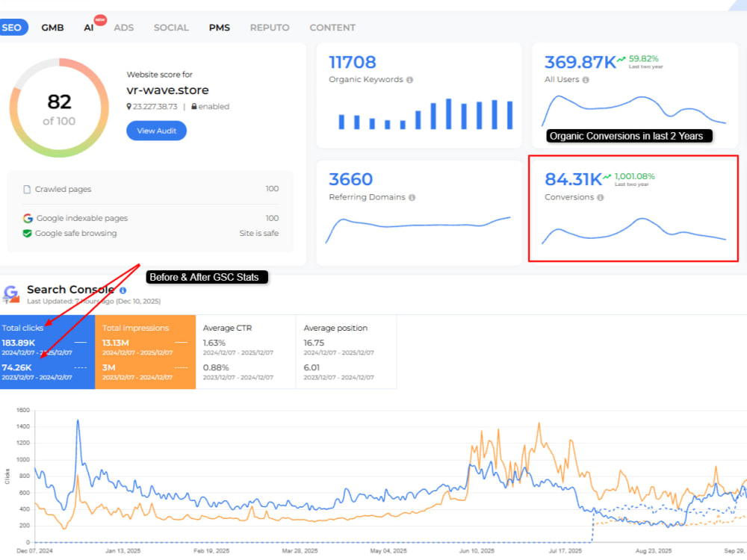
Task: Click the 16.75 average position value
Action: pos(314,343)
